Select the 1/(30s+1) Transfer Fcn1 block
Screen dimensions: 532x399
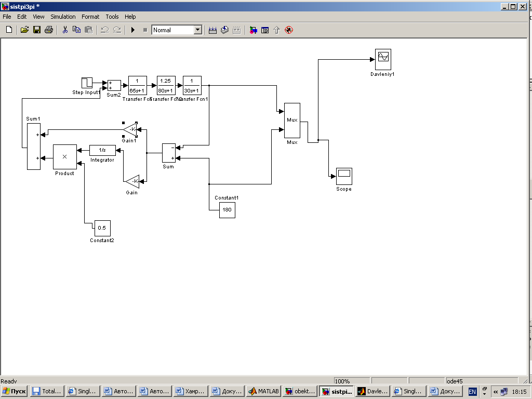(192, 86)
